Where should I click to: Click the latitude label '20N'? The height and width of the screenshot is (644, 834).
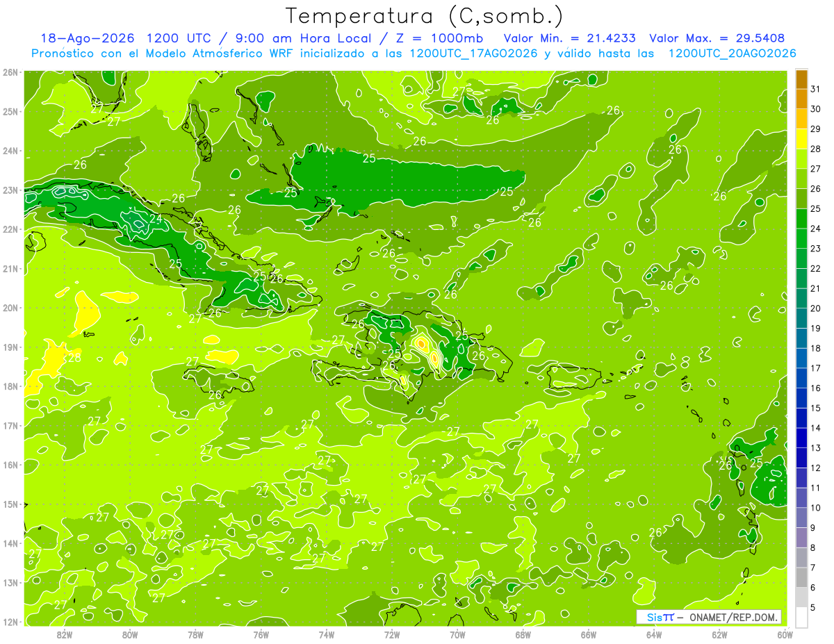coord(10,308)
